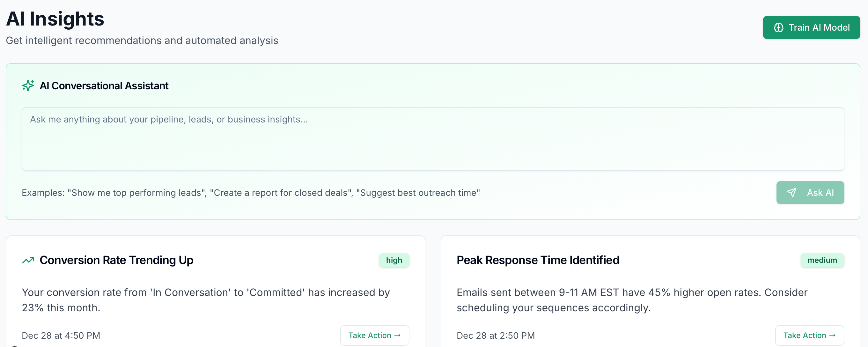The image size is (868, 347).
Task: Start training with the Train AI Model button
Action: point(811,28)
